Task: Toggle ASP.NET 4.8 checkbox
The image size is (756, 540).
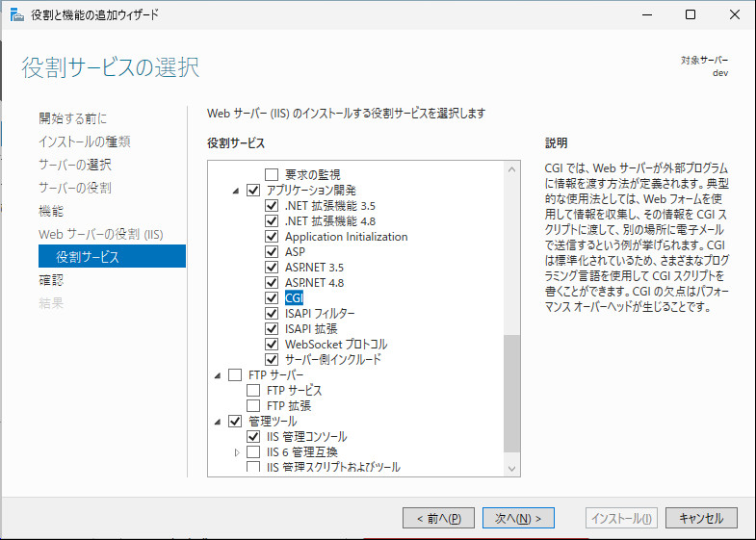Action: pyautogui.click(x=272, y=282)
